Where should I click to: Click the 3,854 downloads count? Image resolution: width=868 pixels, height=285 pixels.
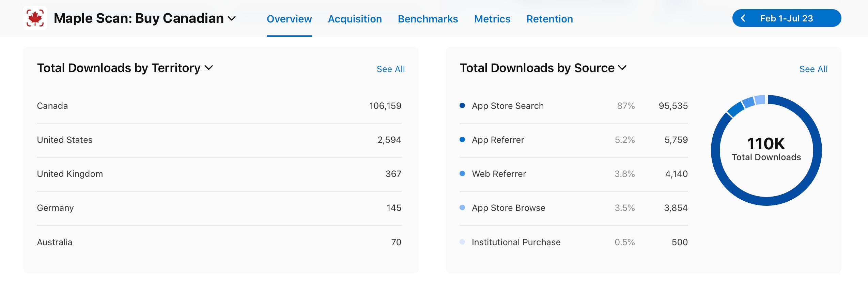[x=676, y=208]
